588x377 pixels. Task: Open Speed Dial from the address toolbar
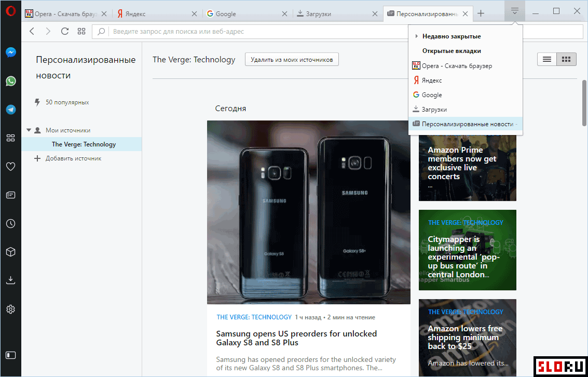pos(81,31)
